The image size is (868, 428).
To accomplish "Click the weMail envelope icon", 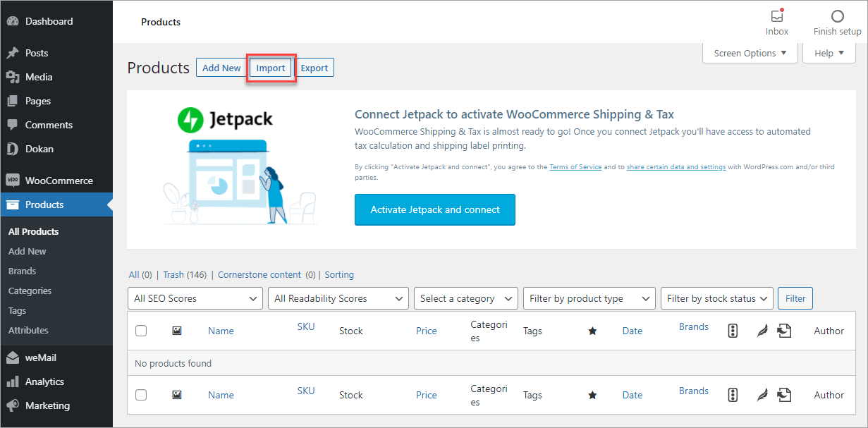I will pos(12,357).
